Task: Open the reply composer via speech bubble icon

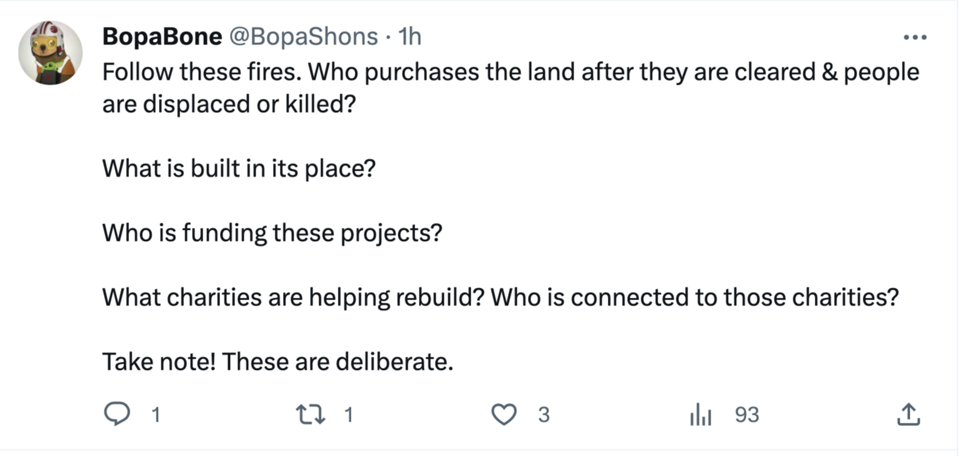Action: pos(117,414)
